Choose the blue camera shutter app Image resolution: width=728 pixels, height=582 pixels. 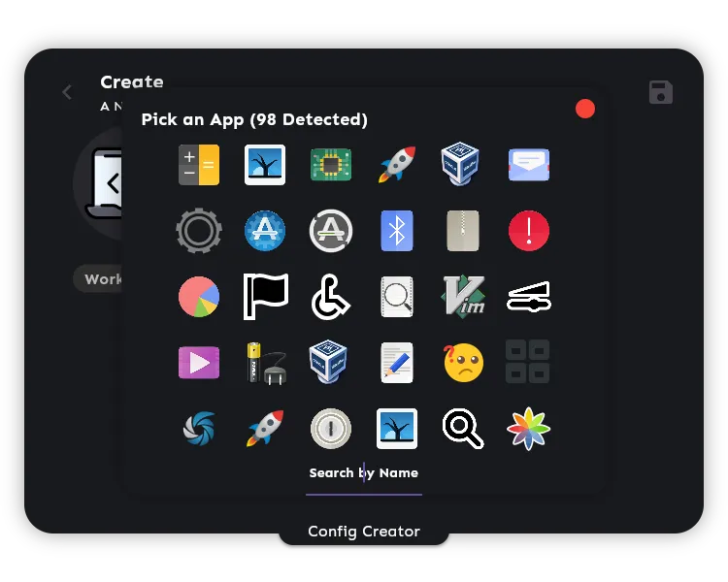pos(199,429)
